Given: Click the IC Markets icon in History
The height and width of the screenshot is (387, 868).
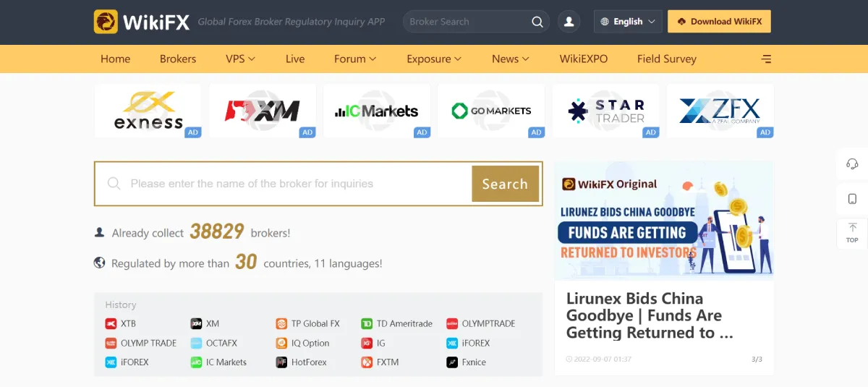Looking at the screenshot, I should (196, 362).
